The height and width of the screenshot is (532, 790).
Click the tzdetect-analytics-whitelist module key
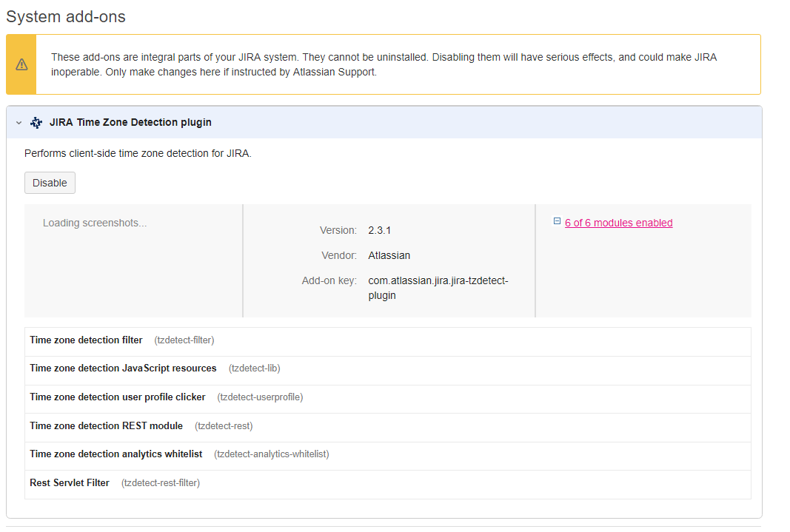click(272, 454)
